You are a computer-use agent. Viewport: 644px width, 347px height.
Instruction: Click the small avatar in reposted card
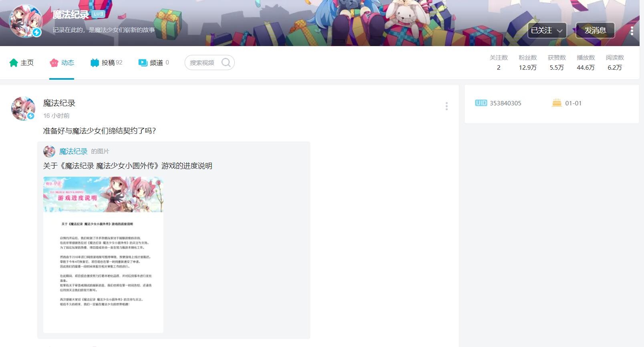coord(49,151)
